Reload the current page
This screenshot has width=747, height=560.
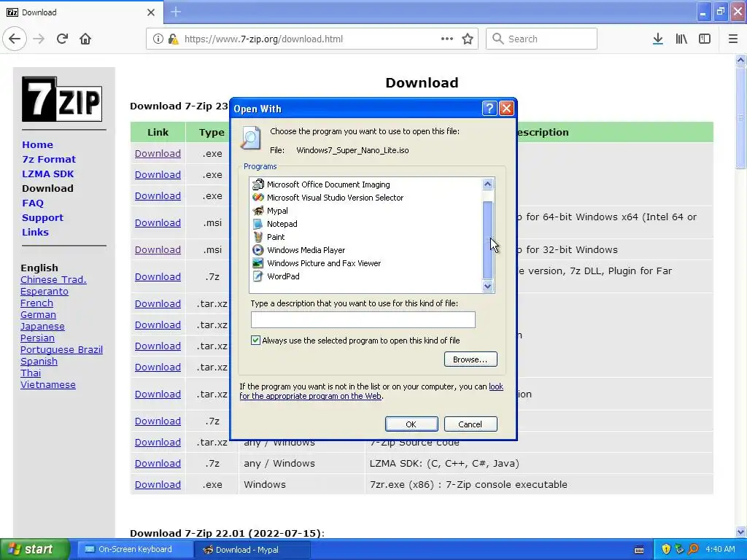[x=62, y=39]
